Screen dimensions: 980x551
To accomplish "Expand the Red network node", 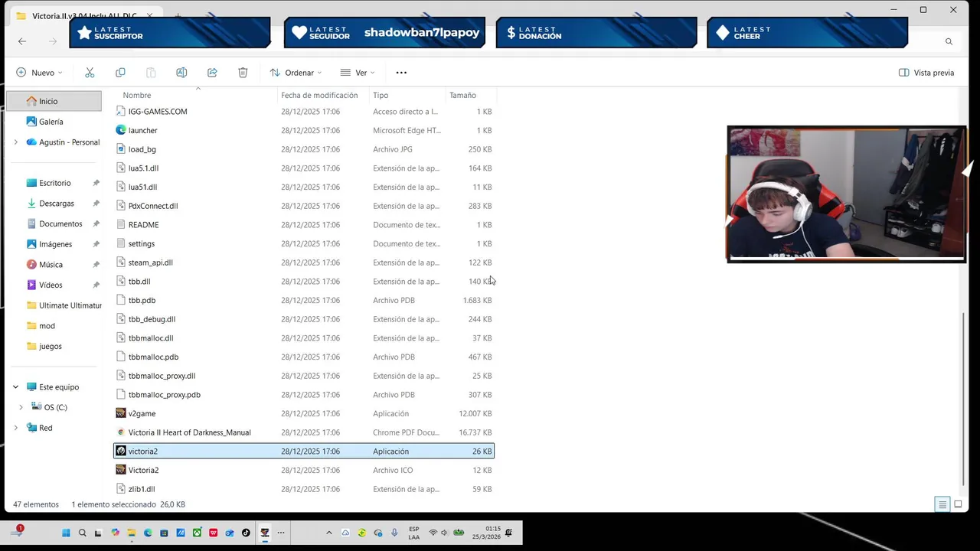I will pyautogui.click(x=15, y=428).
